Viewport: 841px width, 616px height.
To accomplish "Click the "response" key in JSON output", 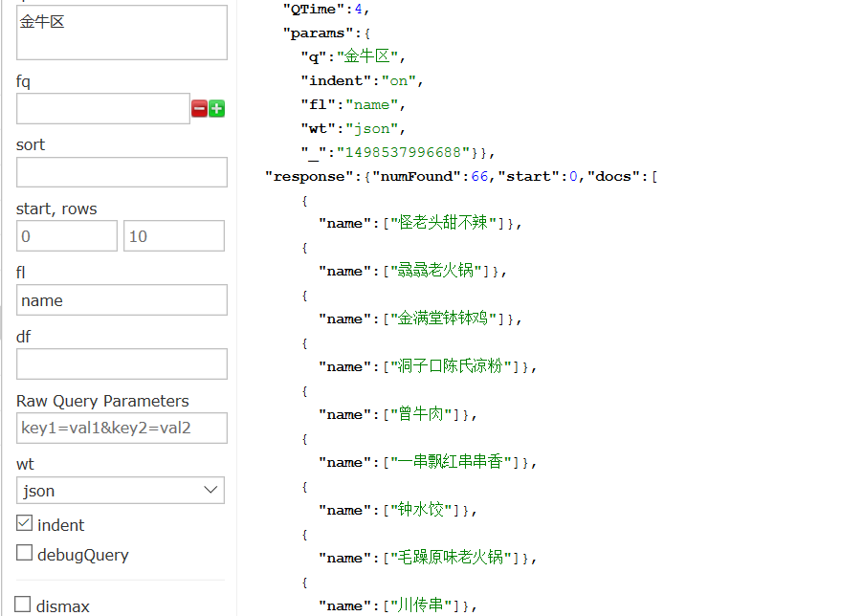I will 309,176.
